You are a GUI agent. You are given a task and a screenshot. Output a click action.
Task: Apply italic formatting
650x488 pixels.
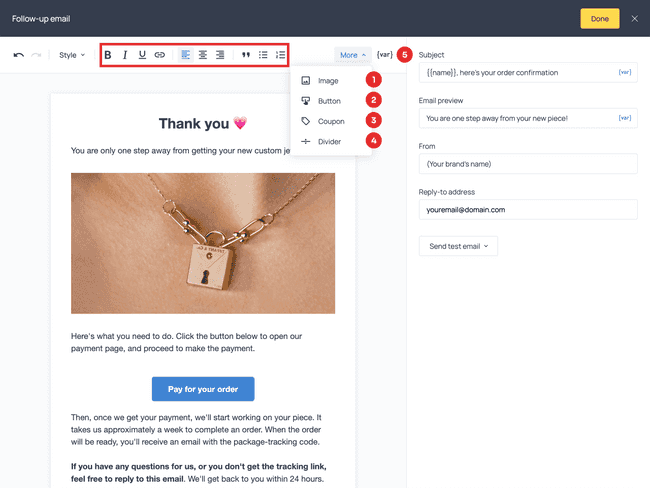pos(125,55)
